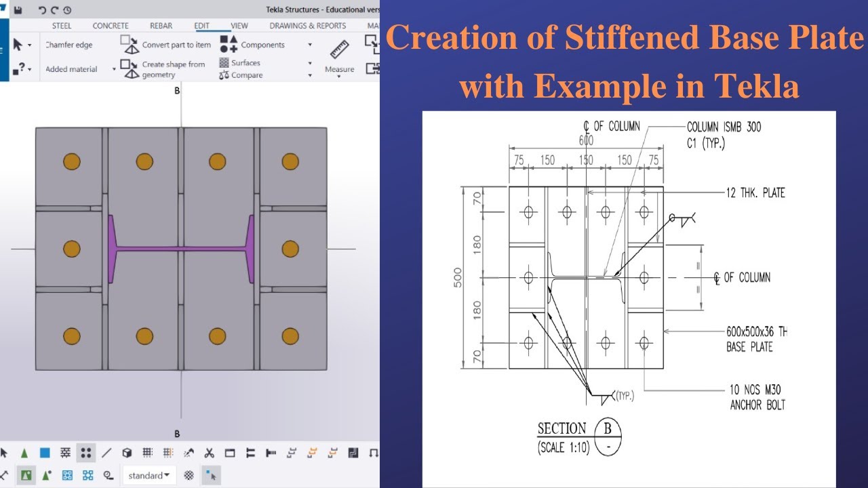Click Create shape from geometry icon
The height and width of the screenshot is (488, 868).
tap(130, 68)
